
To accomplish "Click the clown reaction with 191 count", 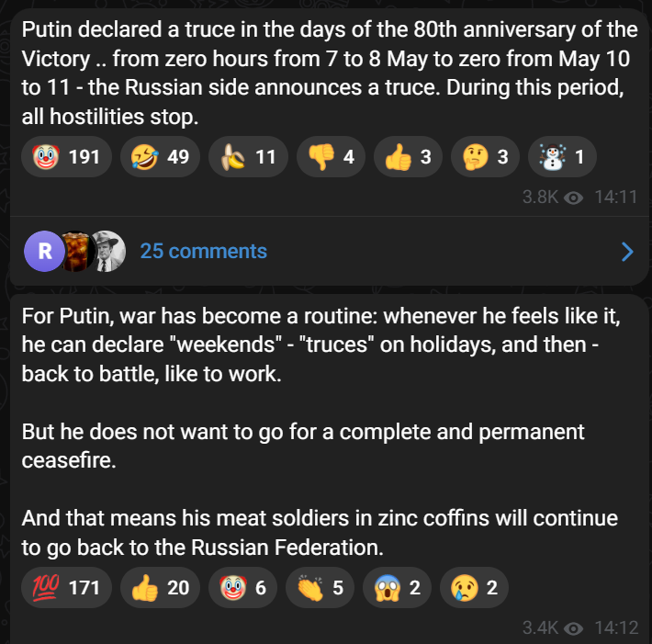I will pyautogui.click(x=67, y=156).
